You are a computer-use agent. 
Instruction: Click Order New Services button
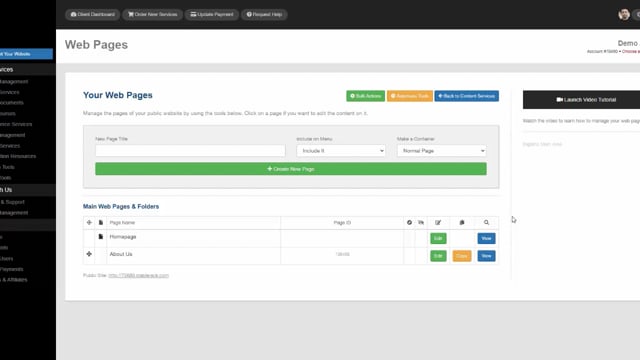(x=153, y=14)
